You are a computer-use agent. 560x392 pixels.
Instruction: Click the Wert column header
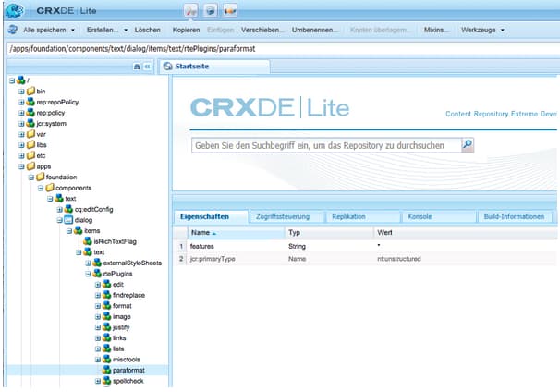466,233
